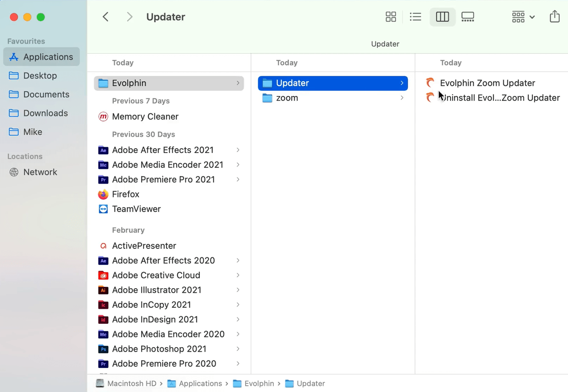Viewport: 568px width, 392px height.
Task: Click the Share toolbar button
Action: coord(555,17)
